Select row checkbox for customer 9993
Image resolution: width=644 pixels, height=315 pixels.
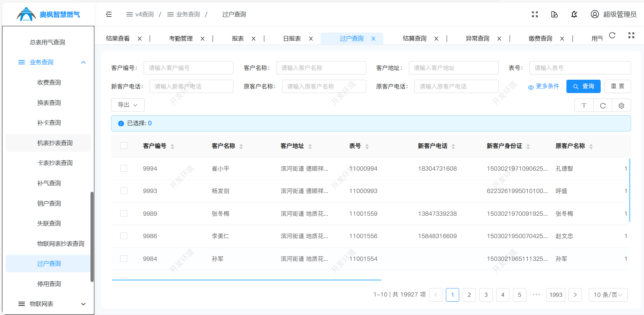124,191
